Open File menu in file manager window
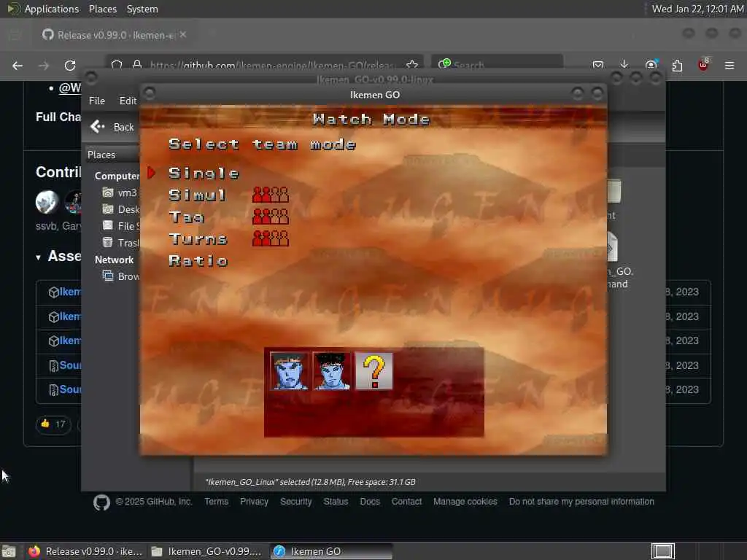The height and width of the screenshot is (560, 747). point(97,101)
